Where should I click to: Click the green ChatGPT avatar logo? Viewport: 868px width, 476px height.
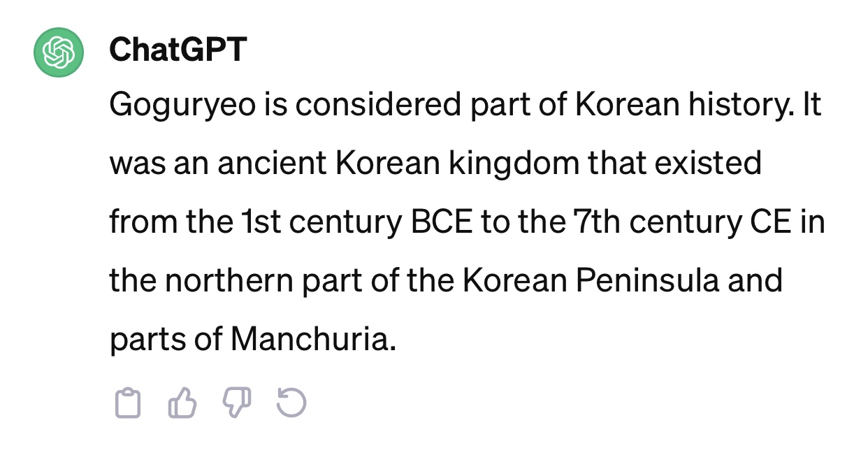[59, 51]
